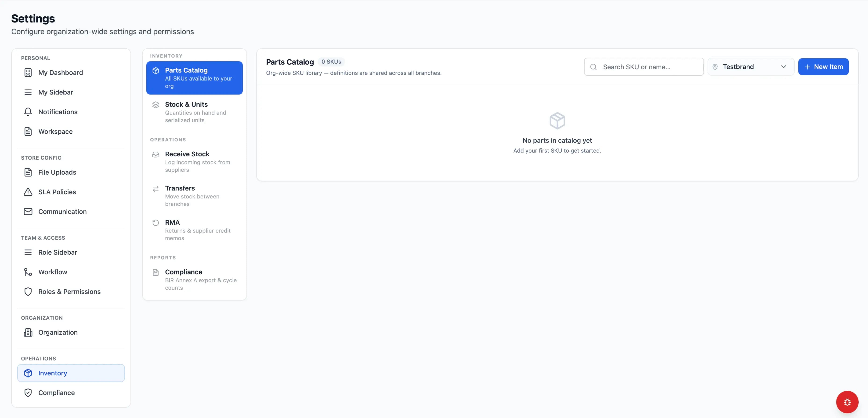The width and height of the screenshot is (868, 418).
Task: Click the SLA Policies warning triangle icon
Action: pyautogui.click(x=28, y=192)
